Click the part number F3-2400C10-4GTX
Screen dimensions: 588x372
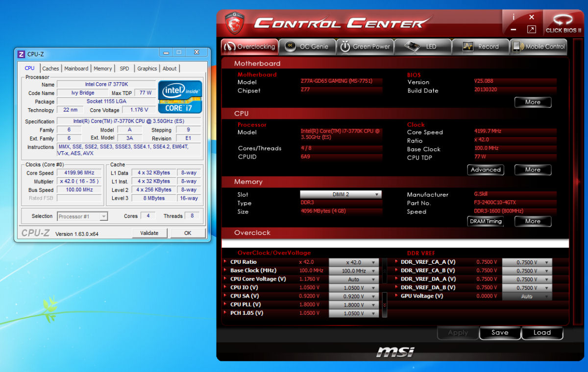[495, 203]
